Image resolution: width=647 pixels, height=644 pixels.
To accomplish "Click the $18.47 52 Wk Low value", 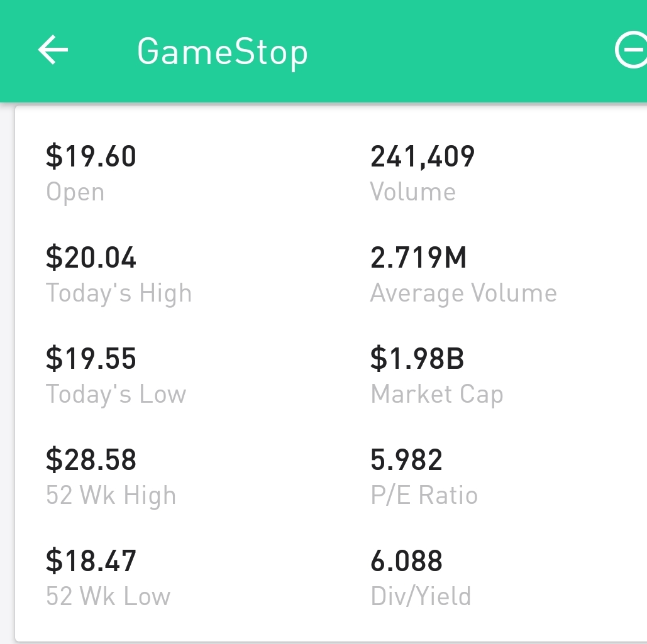I will click(x=91, y=560).
